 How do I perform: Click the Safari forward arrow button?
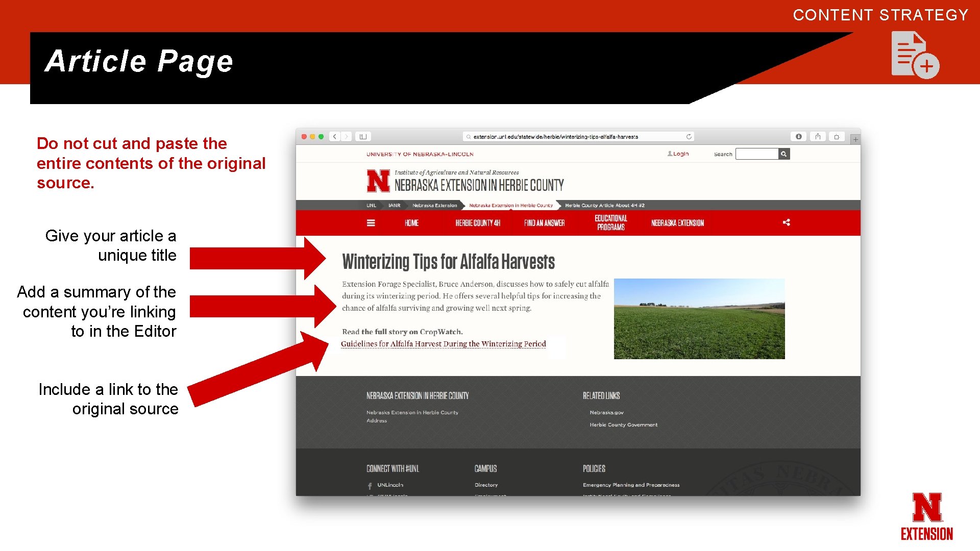[347, 137]
